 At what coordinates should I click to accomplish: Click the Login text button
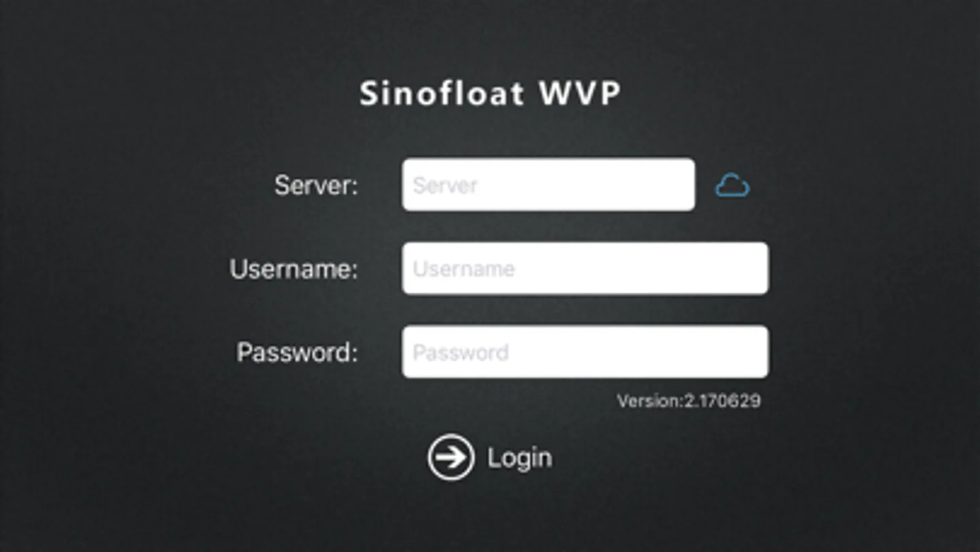(x=519, y=458)
